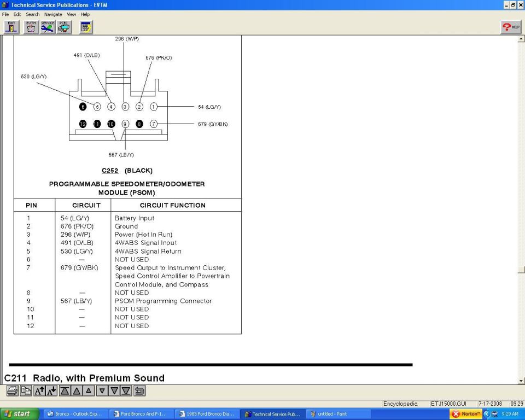The image size is (525, 420).
Task: Page down using large down triangle icon
Action: point(114,390)
